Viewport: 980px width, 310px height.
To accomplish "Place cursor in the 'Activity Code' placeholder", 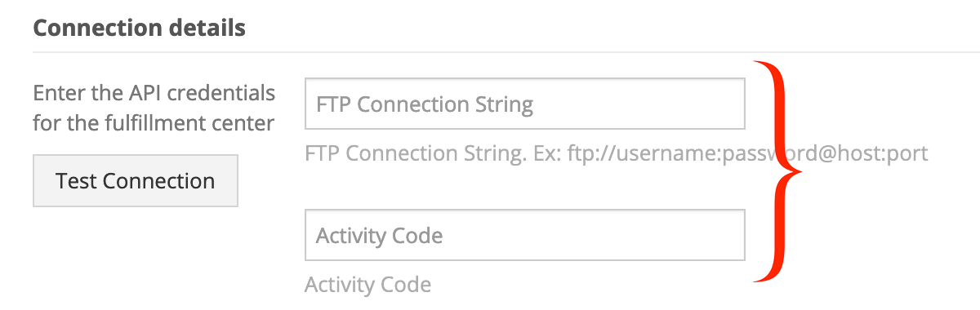I will pyautogui.click(x=380, y=236).
